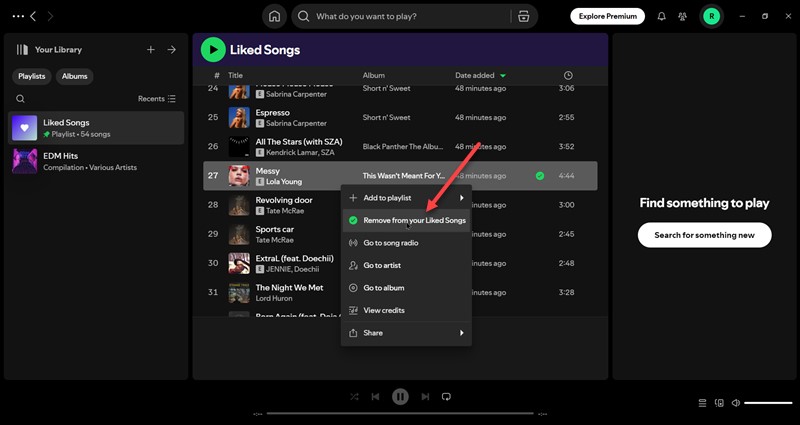Screen dimensions: 800x425
Task: Filter library by Playlists
Action: tap(32, 76)
